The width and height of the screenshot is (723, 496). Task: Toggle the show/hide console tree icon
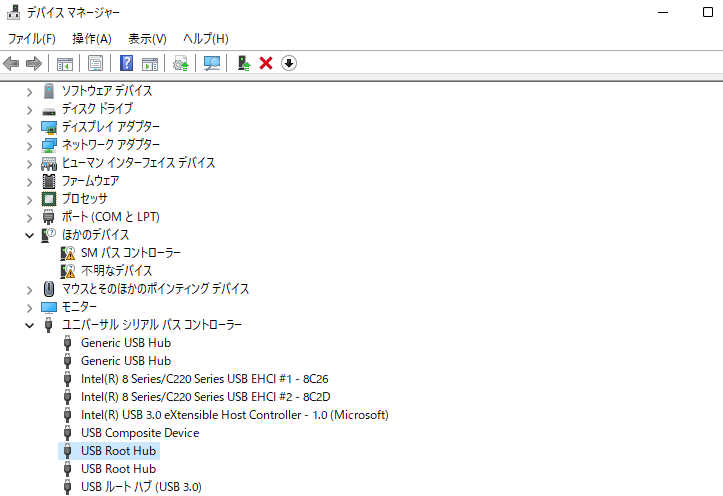(x=65, y=63)
